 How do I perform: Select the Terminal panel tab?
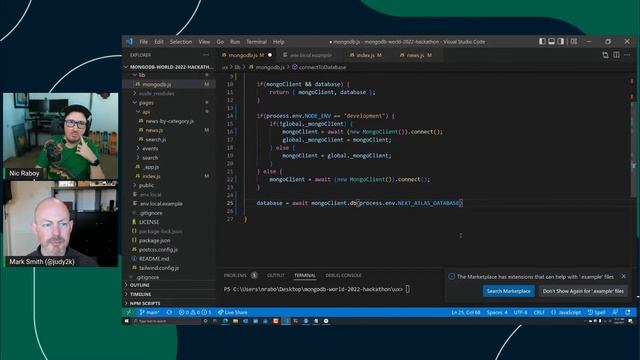[x=305, y=275]
